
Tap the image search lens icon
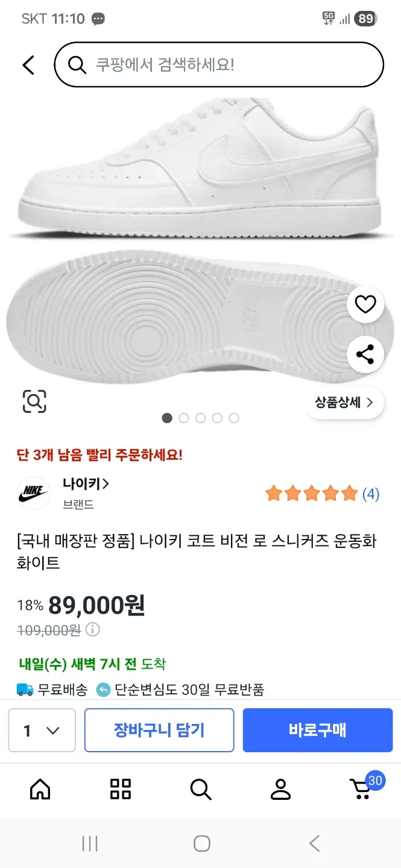36,400
